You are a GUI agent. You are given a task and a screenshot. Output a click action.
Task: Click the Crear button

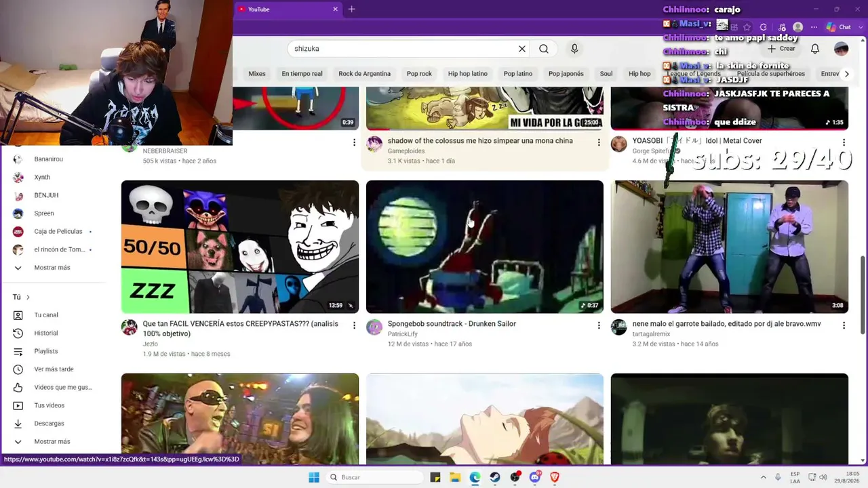click(x=782, y=49)
